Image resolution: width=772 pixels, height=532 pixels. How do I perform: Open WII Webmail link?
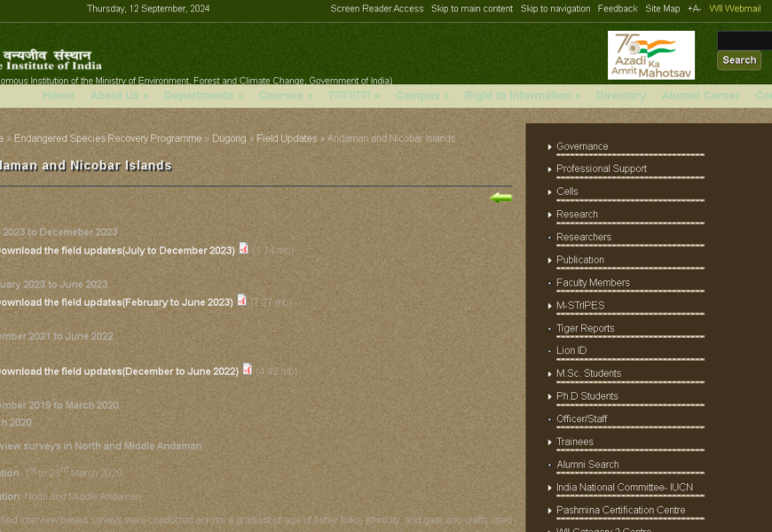click(x=735, y=8)
